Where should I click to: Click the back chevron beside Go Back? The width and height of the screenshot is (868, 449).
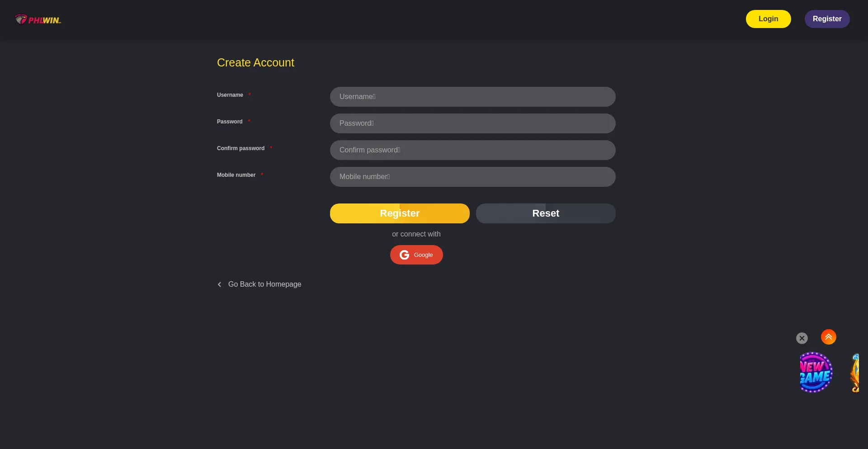220,284
